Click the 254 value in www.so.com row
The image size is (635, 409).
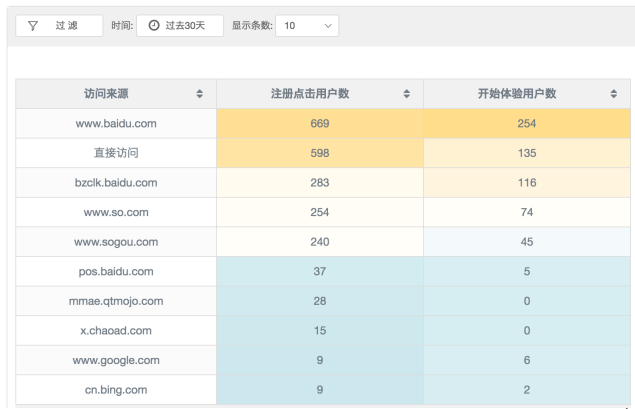[x=320, y=212]
